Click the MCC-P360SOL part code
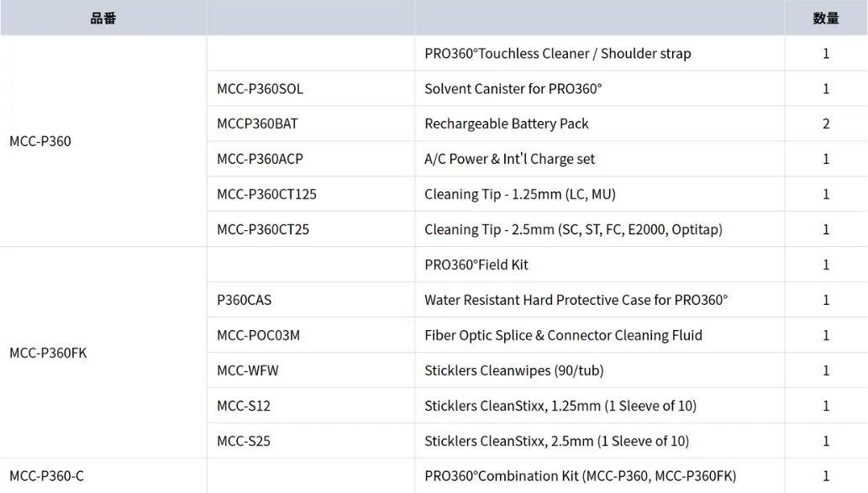The height and width of the screenshot is (493, 868). [260, 88]
